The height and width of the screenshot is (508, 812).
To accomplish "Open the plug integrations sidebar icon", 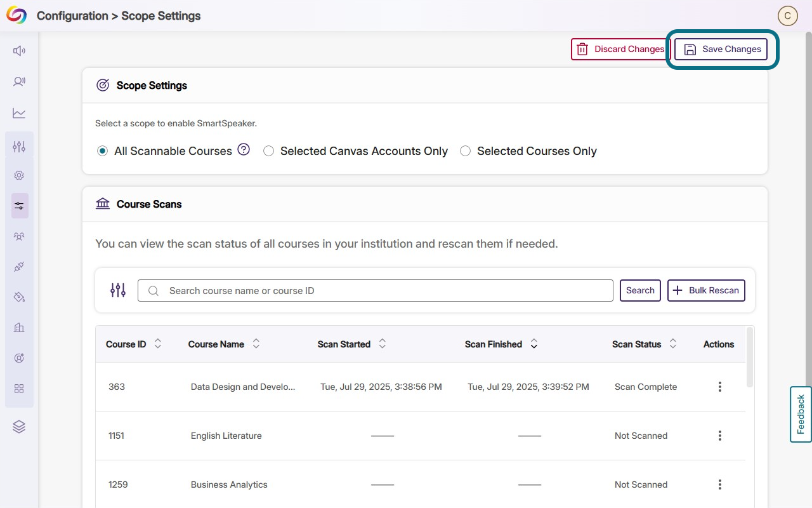I will (19, 267).
